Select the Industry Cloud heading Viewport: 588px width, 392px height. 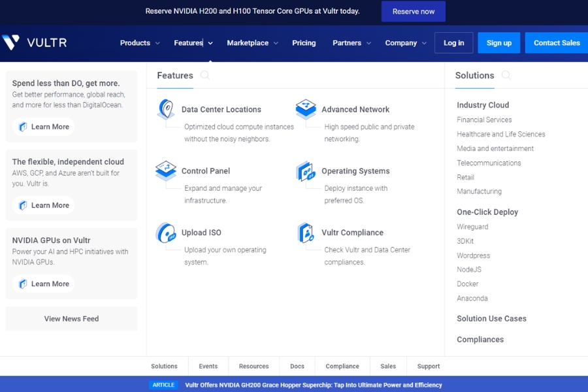(483, 105)
